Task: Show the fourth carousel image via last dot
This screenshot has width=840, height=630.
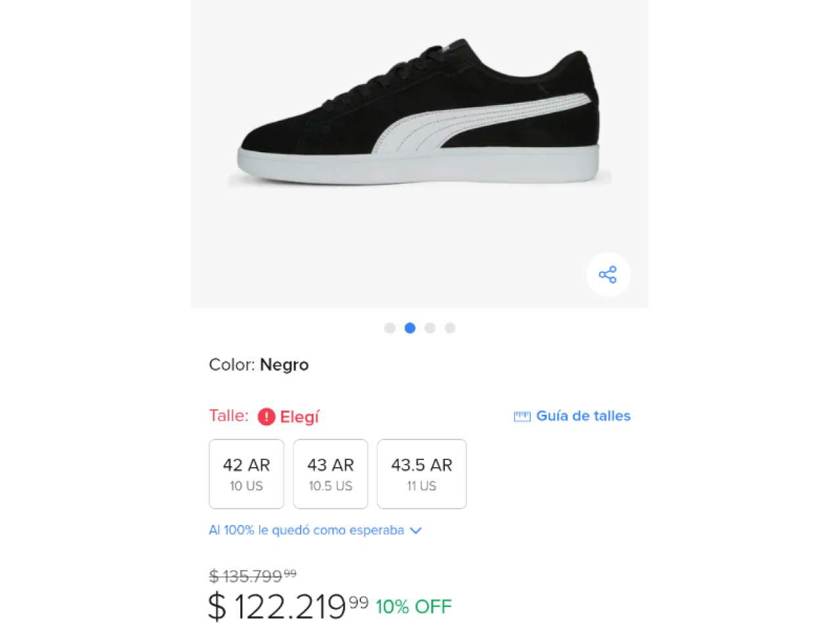Action: point(450,328)
